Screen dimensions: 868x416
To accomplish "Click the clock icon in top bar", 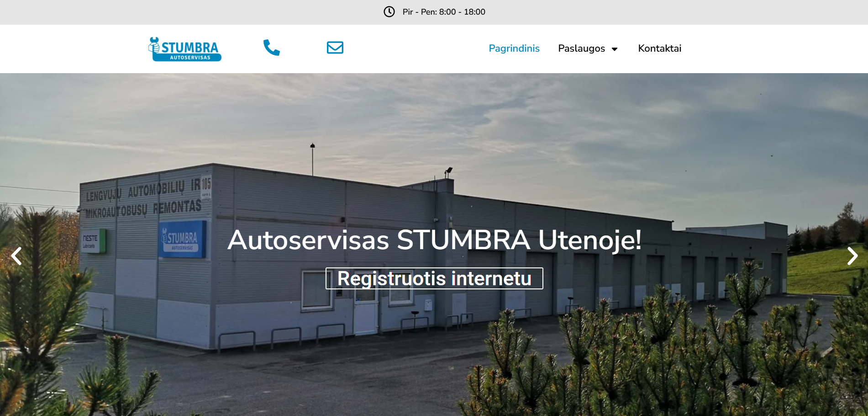I will point(389,12).
